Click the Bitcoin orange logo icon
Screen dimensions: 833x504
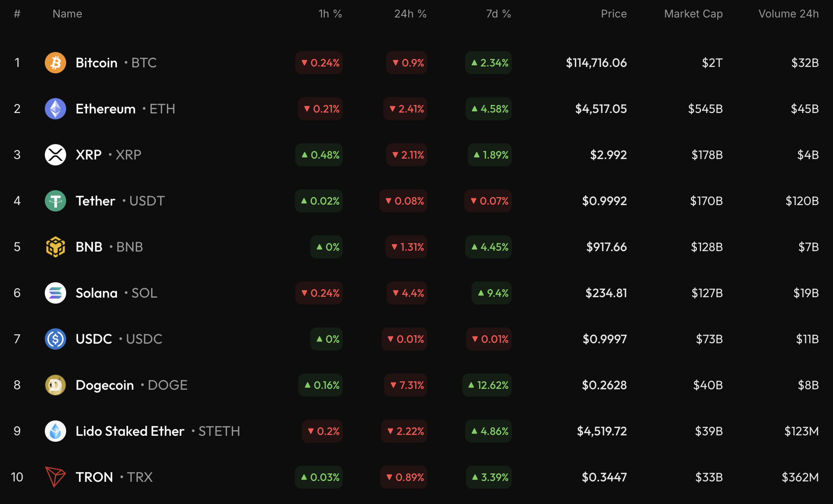pyautogui.click(x=55, y=63)
